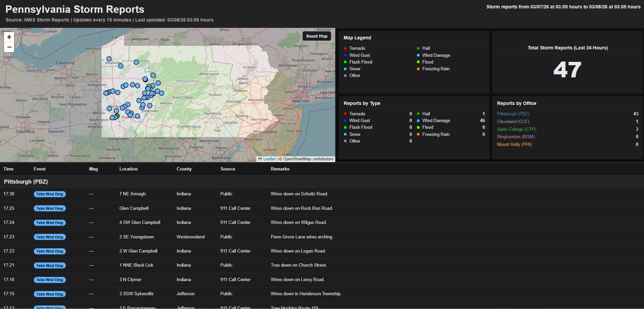Screen dimensions: 644x309
Task: Click the red Tornado dot in the Map Legend
Action: click(x=345, y=48)
